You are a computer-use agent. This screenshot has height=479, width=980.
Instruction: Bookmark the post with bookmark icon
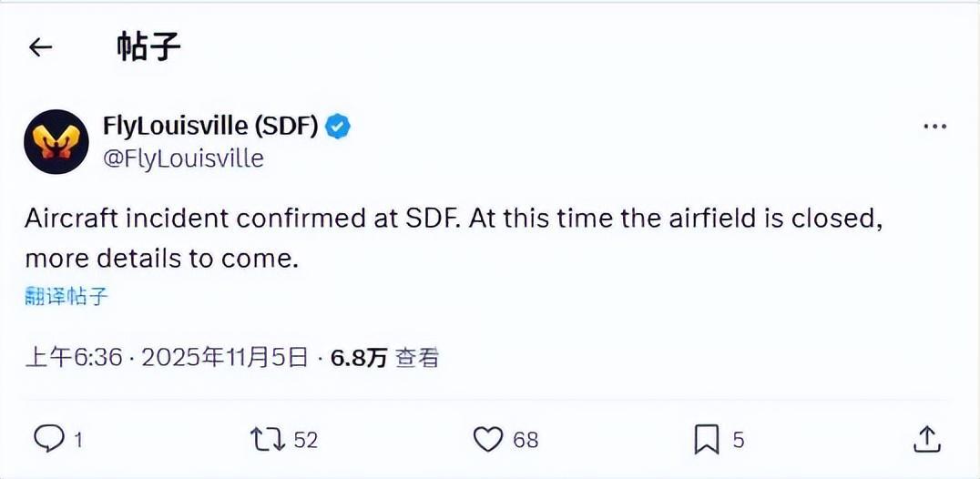pyautogui.click(x=707, y=440)
